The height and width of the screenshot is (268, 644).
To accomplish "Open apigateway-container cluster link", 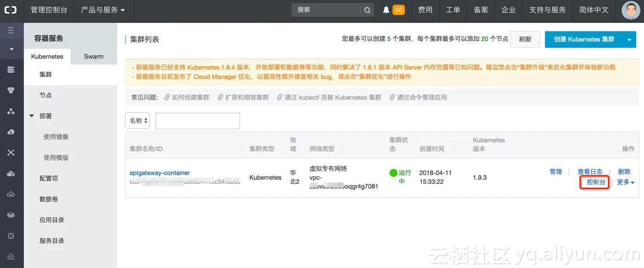I will [160, 173].
